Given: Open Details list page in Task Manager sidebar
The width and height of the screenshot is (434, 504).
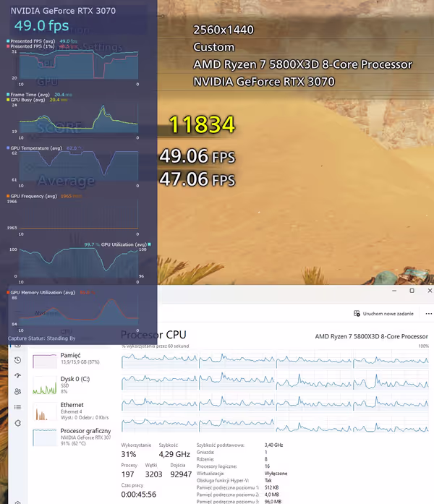Looking at the screenshot, I should coord(17,407).
